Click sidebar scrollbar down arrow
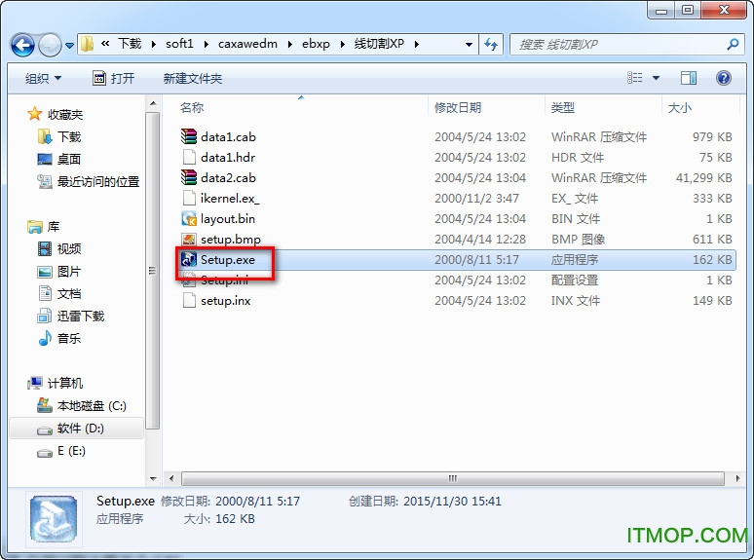Viewport: 754px width, 560px height. tap(153, 479)
